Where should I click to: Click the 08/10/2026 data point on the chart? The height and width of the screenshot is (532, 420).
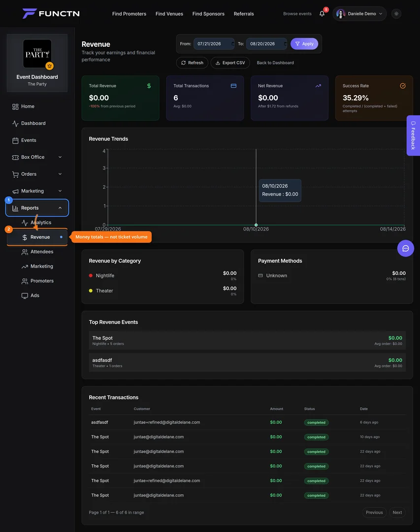tap(256, 225)
